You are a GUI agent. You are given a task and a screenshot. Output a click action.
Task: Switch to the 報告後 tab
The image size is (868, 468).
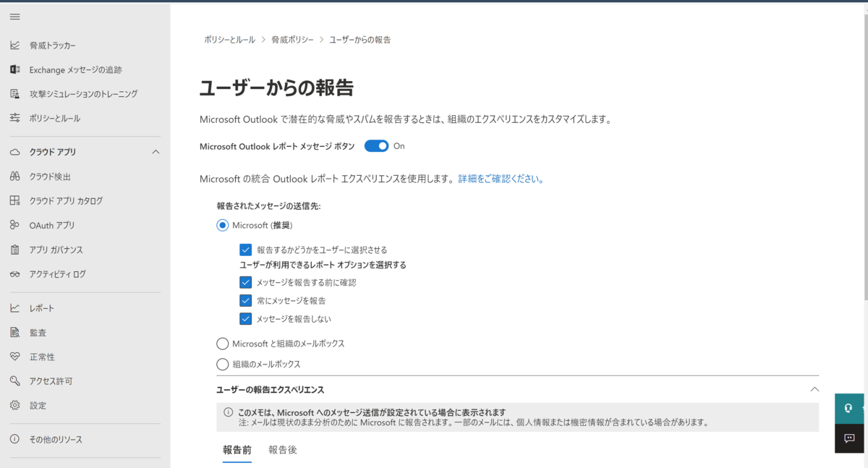(x=283, y=450)
